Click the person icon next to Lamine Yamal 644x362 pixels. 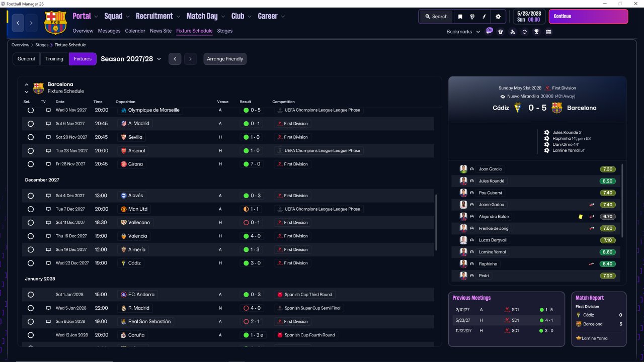[472, 252]
